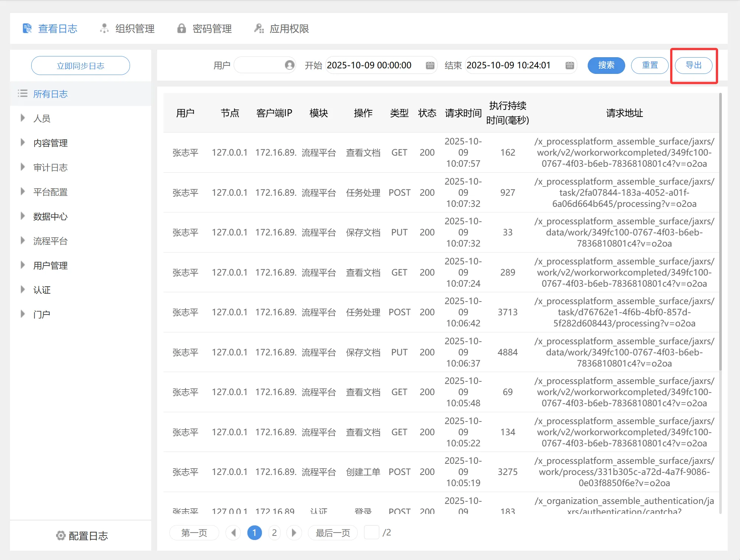Click the 搜索 button
This screenshot has width=740, height=560.
(606, 65)
